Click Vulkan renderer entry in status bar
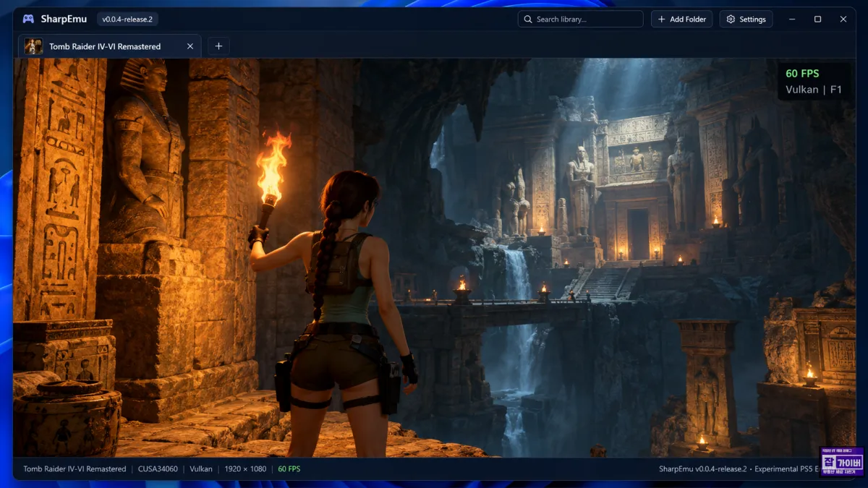 coord(201,468)
